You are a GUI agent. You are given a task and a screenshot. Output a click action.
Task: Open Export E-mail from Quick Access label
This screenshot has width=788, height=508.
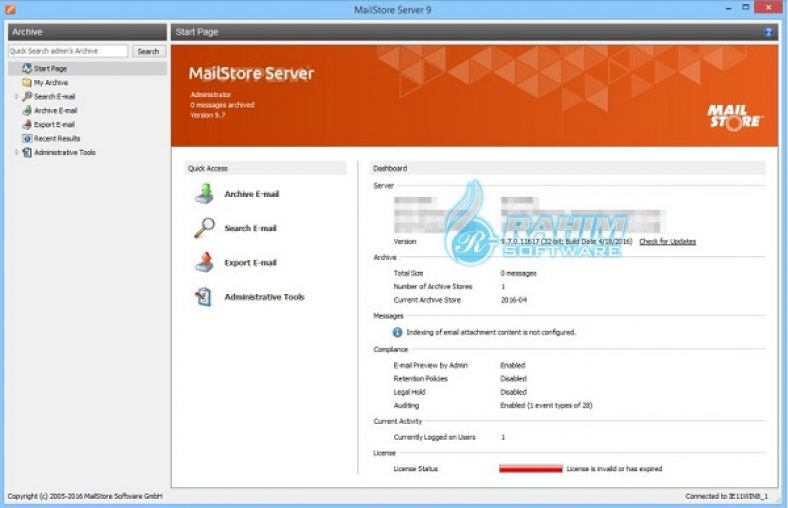(x=250, y=263)
